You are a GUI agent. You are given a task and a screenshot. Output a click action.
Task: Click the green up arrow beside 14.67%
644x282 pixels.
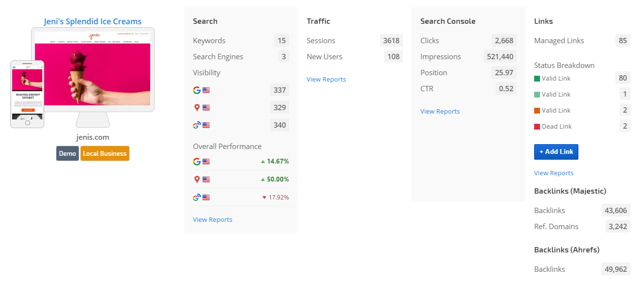(263, 162)
